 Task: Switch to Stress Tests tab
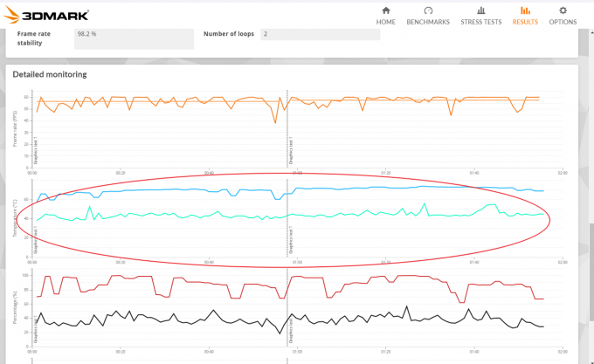click(481, 16)
